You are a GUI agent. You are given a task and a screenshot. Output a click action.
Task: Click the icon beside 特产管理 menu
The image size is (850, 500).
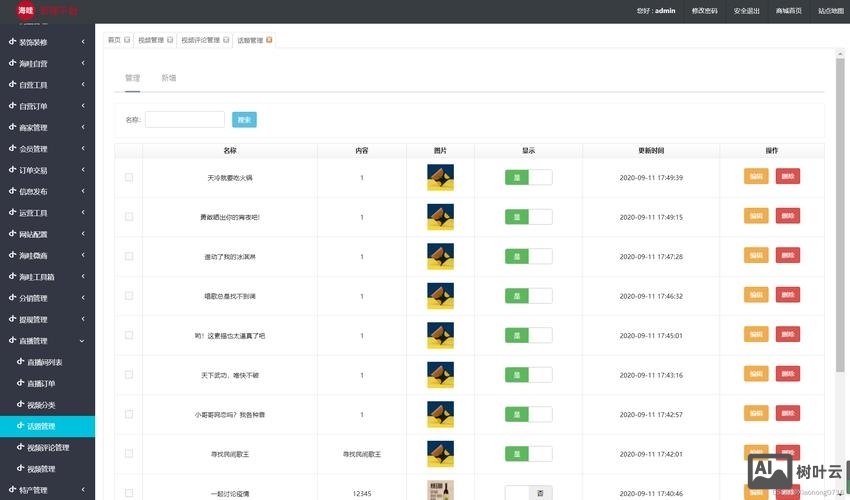pos(12,490)
